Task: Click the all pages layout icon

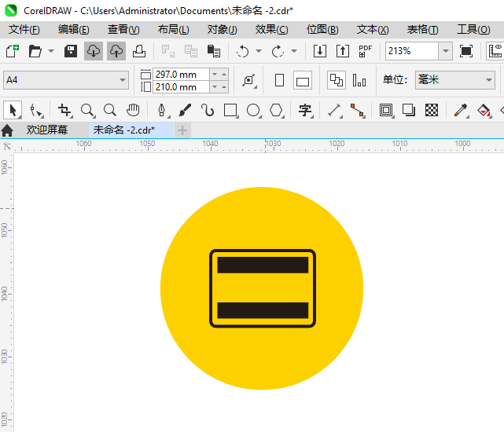Action: coord(337,80)
